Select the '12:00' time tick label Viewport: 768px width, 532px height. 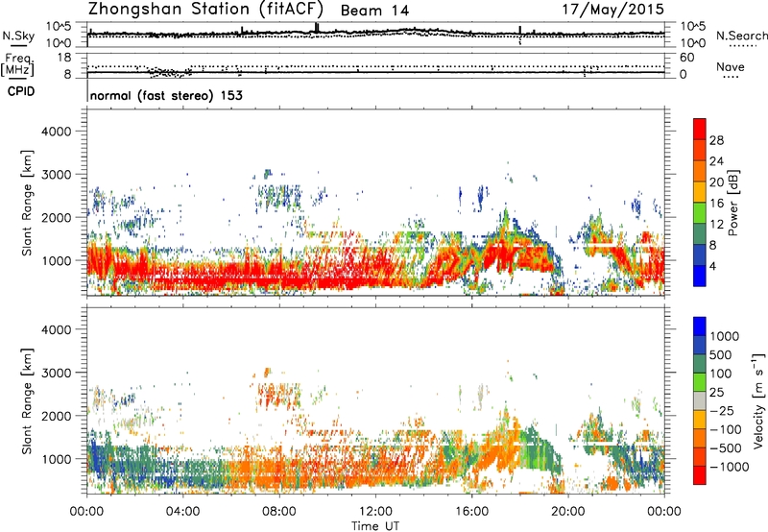(x=375, y=512)
